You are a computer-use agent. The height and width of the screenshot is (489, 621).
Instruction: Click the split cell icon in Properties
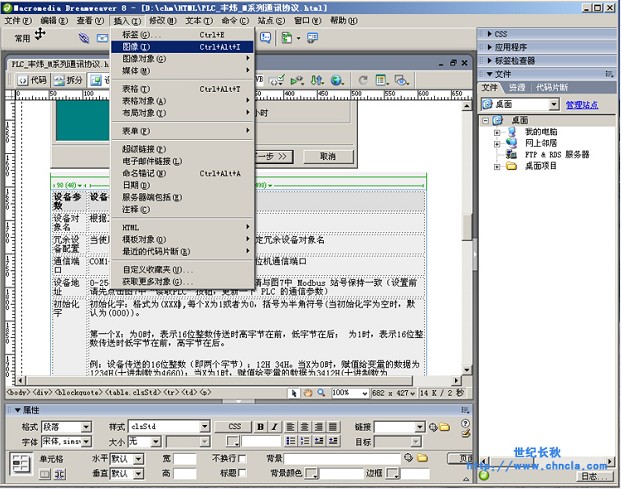click(60, 474)
